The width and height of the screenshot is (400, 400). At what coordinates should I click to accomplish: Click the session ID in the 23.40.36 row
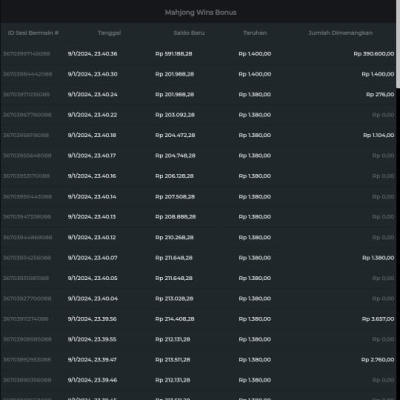27,54
